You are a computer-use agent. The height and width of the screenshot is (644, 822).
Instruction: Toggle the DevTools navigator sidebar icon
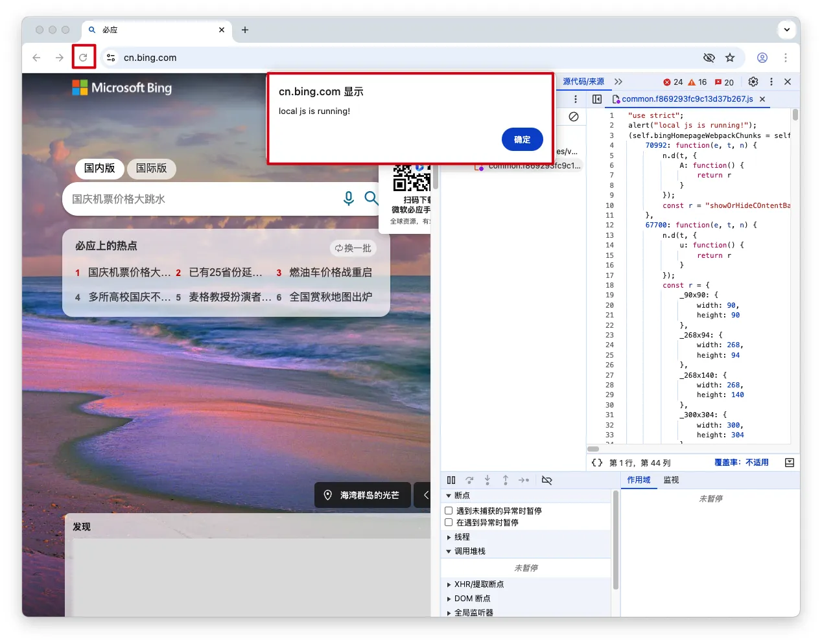coord(597,99)
